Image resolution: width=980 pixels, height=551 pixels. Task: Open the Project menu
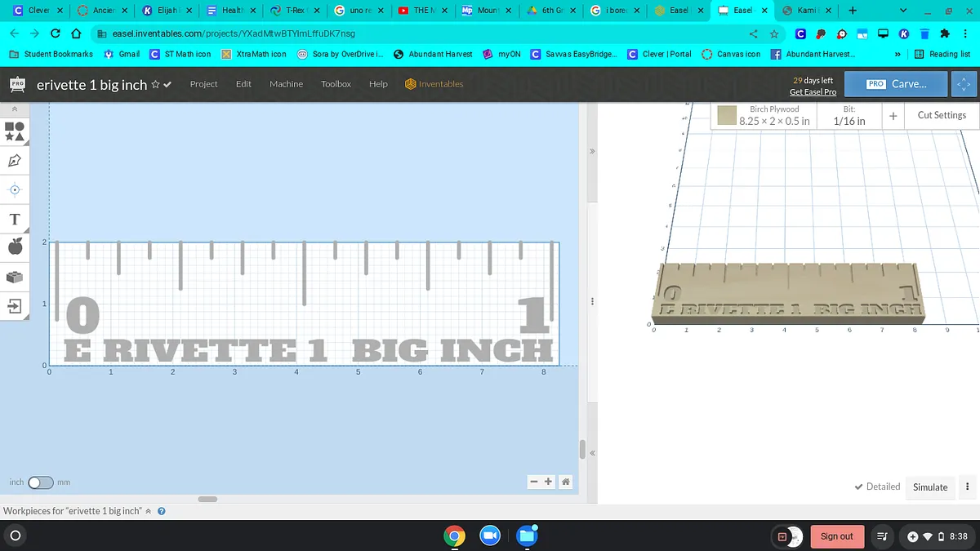tap(203, 84)
